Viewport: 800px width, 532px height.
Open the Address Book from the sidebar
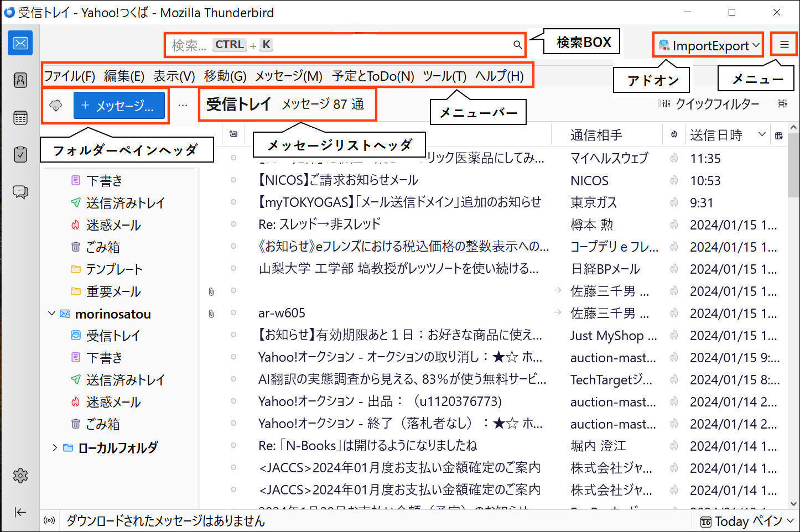tap(20, 81)
